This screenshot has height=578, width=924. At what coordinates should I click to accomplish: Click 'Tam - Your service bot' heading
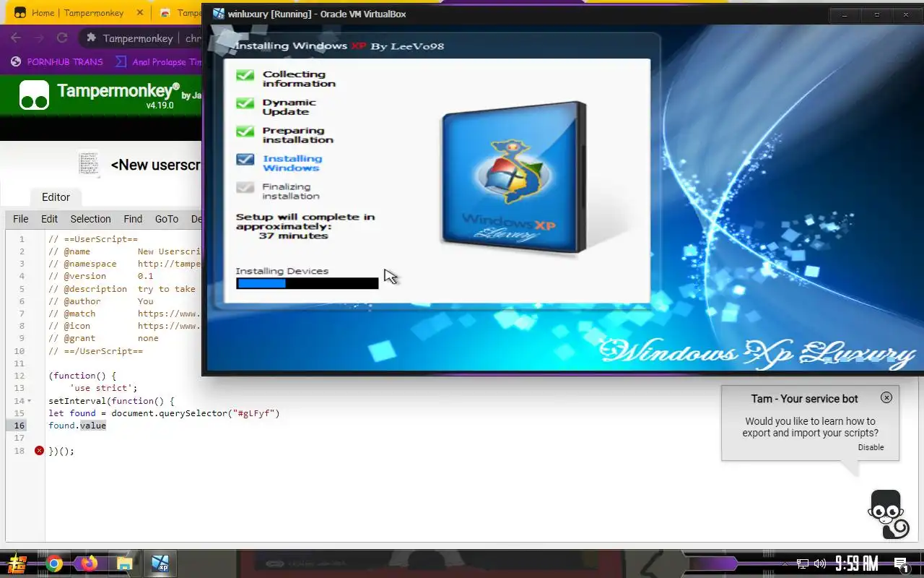pyautogui.click(x=804, y=399)
